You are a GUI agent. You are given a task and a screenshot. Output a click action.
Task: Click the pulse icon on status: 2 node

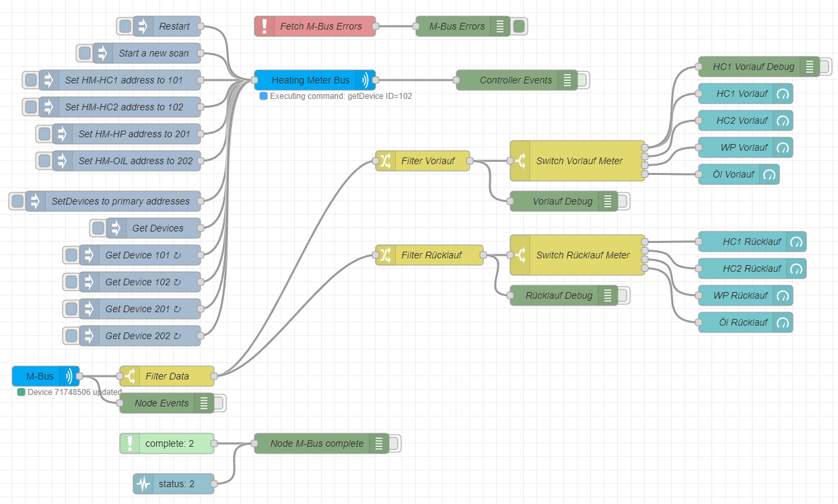[143, 484]
